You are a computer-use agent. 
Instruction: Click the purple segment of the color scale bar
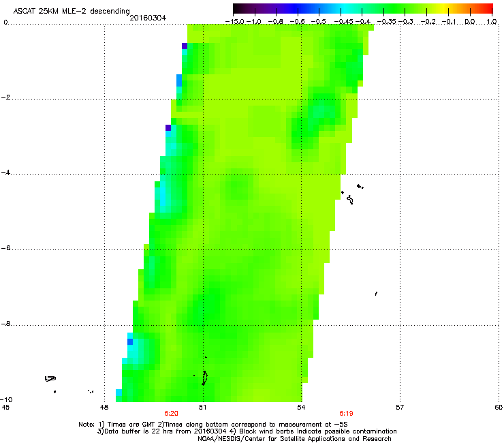pyautogui.click(x=277, y=9)
